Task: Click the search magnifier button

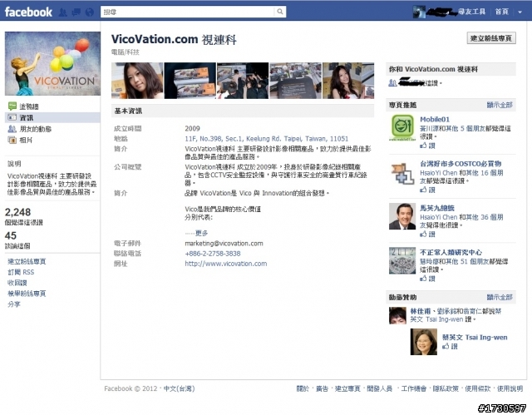Action: (x=280, y=12)
